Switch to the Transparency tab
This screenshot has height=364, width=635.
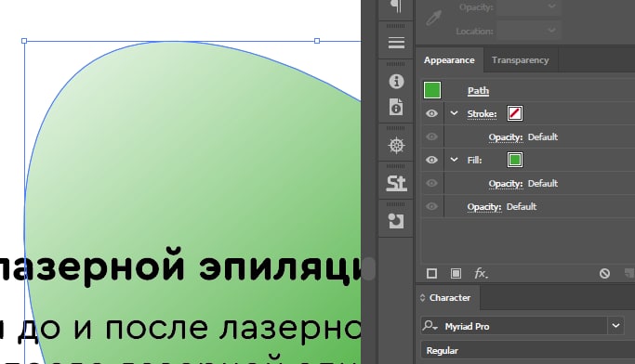521,59
